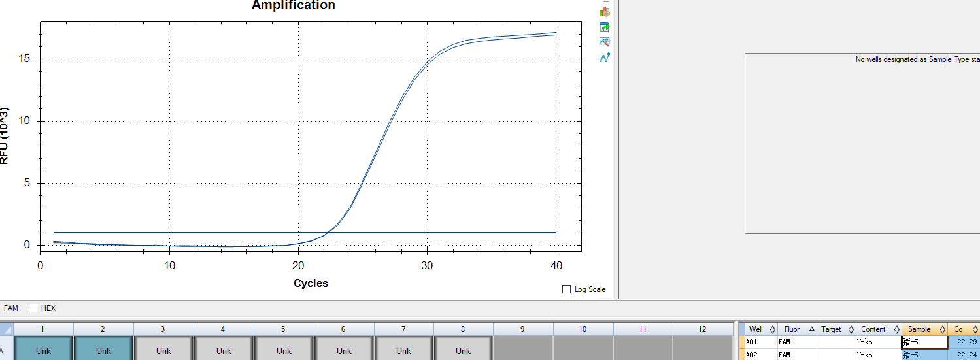Image resolution: width=980 pixels, height=360 pixels.
Task: Click the baseline threshold curve icon
Action: (x=605, y=57)
